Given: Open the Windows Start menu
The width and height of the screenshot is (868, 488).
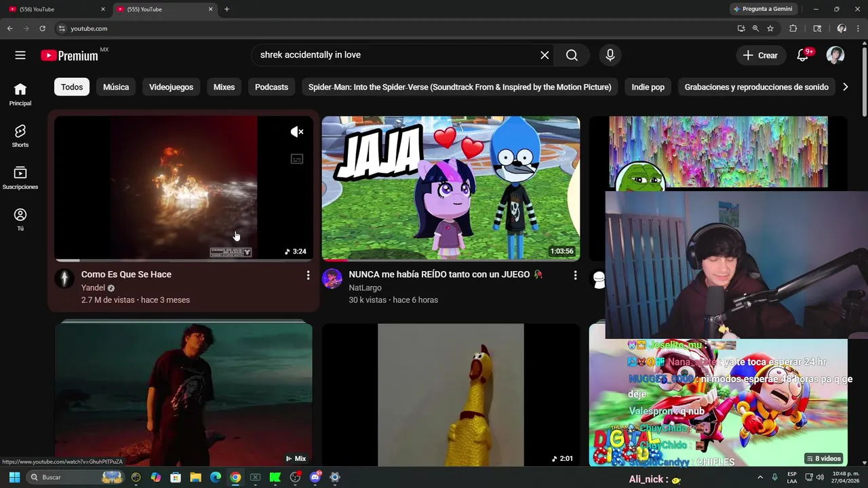Looking at the screenshot, I should point(14,477).
